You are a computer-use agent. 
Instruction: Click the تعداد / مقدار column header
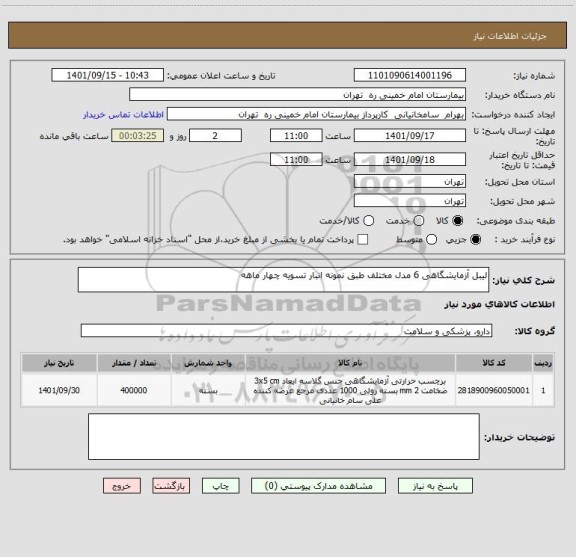point(134,363)
